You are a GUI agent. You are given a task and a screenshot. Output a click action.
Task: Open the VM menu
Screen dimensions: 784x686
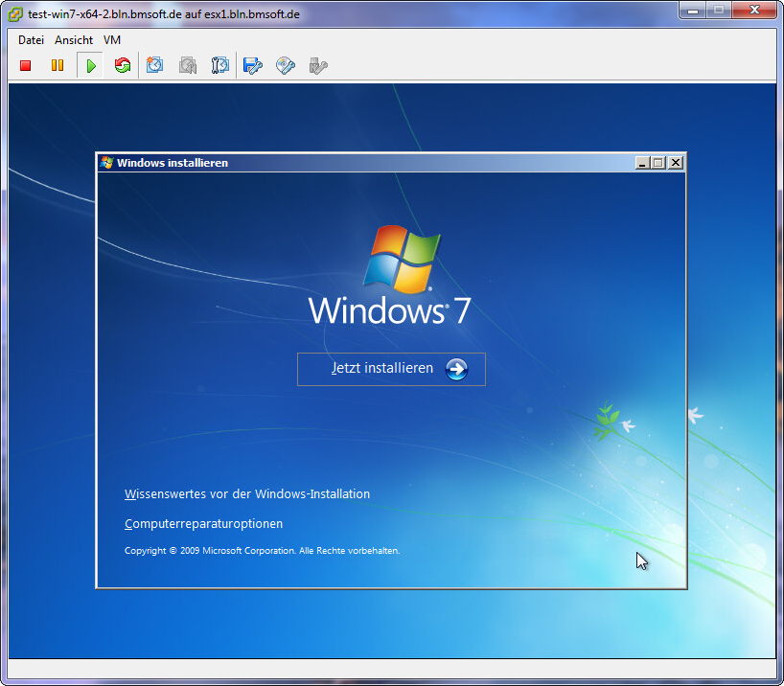point(112,40)
